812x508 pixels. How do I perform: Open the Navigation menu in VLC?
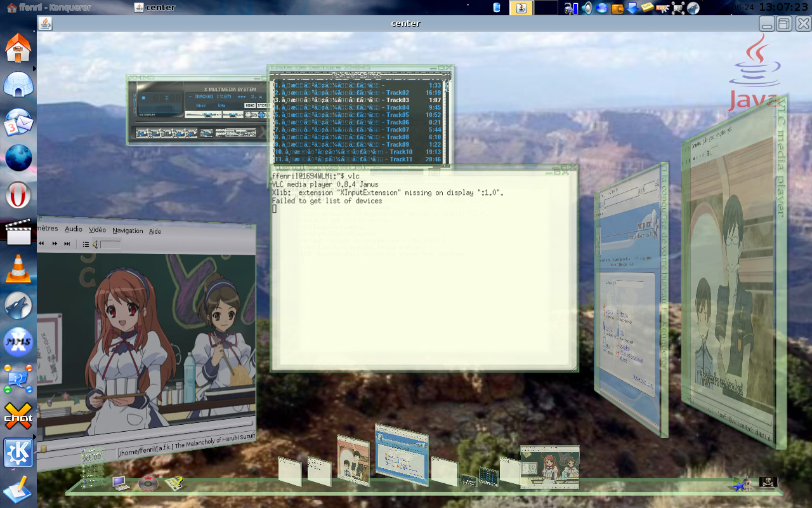(x=128, y=231)
